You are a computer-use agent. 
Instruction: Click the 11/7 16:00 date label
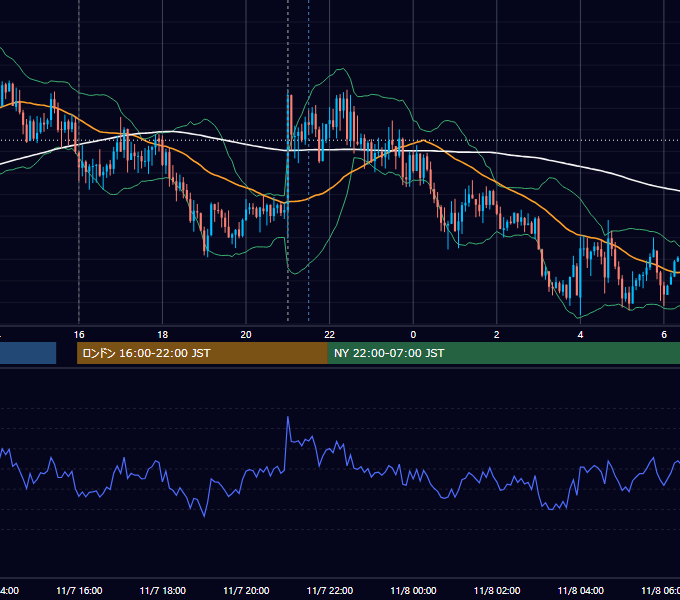pos(79,591)
